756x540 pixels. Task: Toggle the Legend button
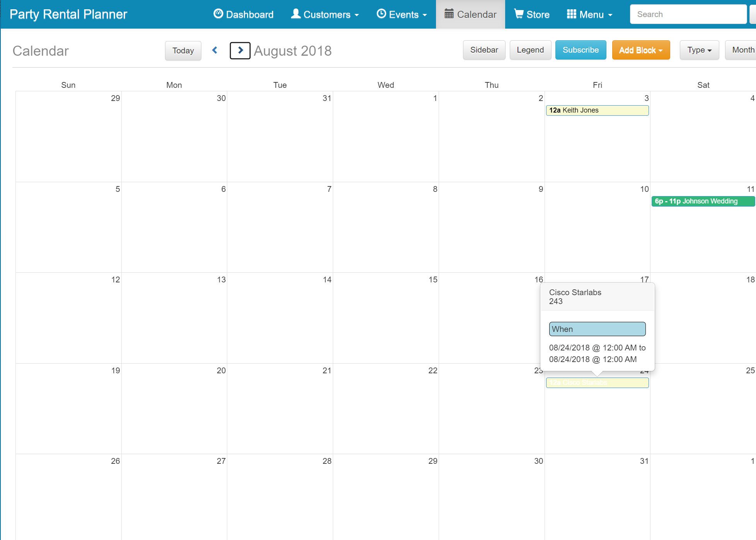tap(530, 50)
